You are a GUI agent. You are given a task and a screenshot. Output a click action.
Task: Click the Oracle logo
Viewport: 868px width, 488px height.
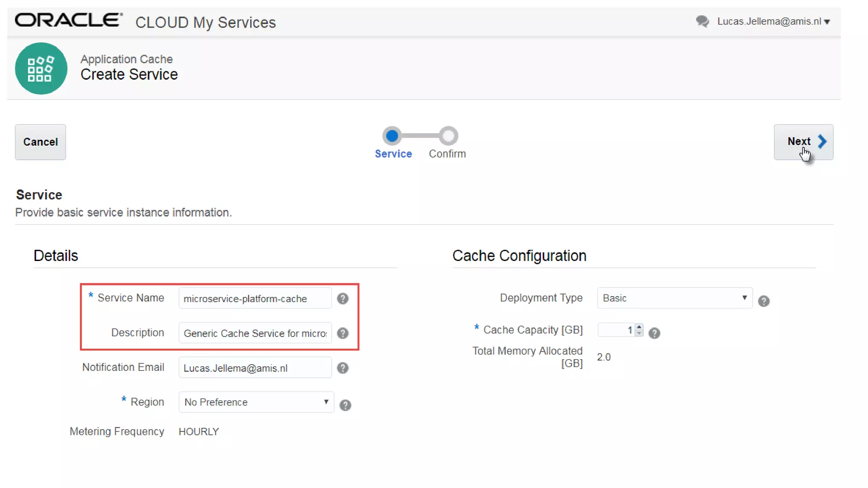pos(69,20)
